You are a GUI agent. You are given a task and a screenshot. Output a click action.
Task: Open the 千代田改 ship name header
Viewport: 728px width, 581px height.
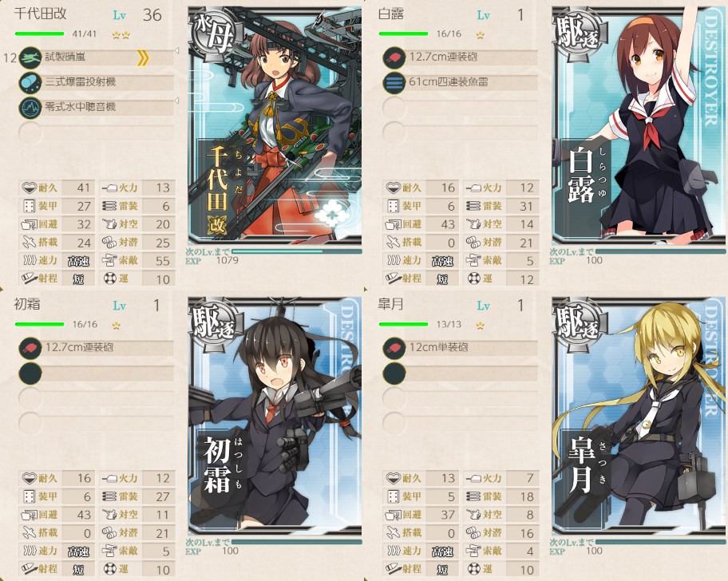pos(41,14)
